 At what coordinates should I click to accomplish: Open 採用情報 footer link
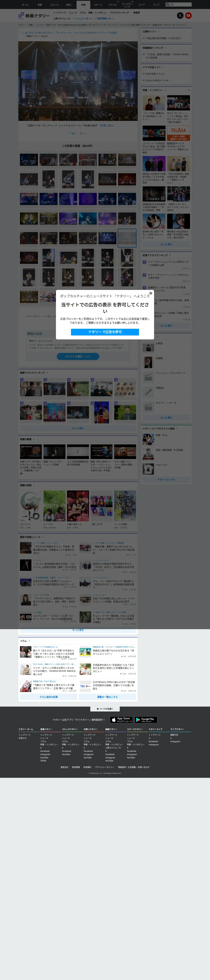click(x=76, y=767)
